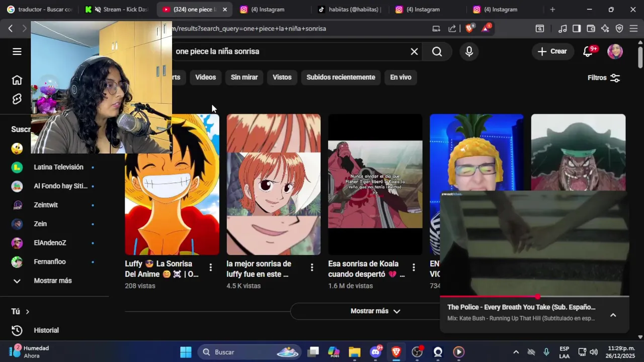Go to YouTube Home via sidebar icon
This screenshot has height=362, width=644.
pyautogui.click(x=17, y=80)
